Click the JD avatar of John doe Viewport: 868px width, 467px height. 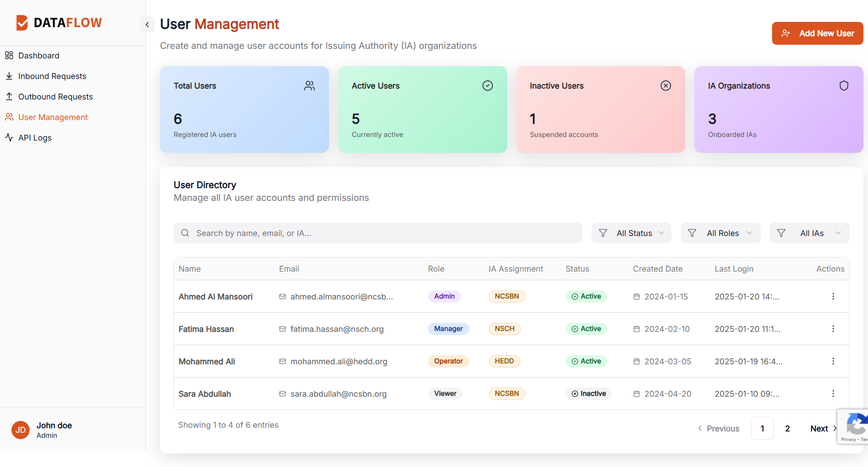click(x=21, y=430)
